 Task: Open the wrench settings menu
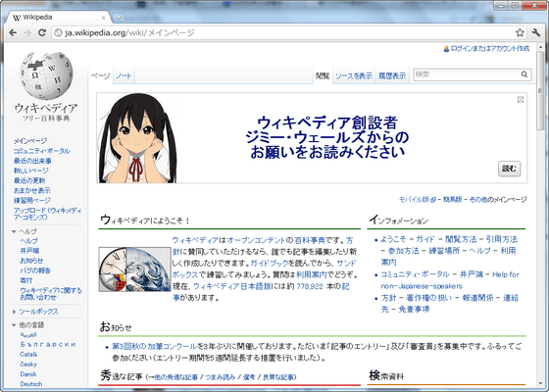[535, 32]
